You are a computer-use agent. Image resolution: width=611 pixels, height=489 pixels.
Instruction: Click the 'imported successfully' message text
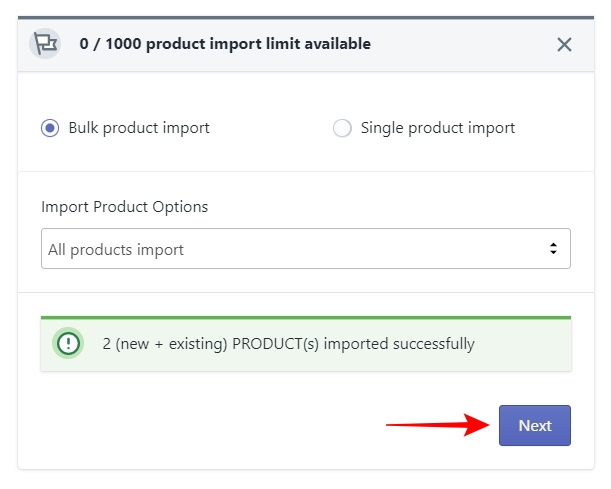[399, 344]
